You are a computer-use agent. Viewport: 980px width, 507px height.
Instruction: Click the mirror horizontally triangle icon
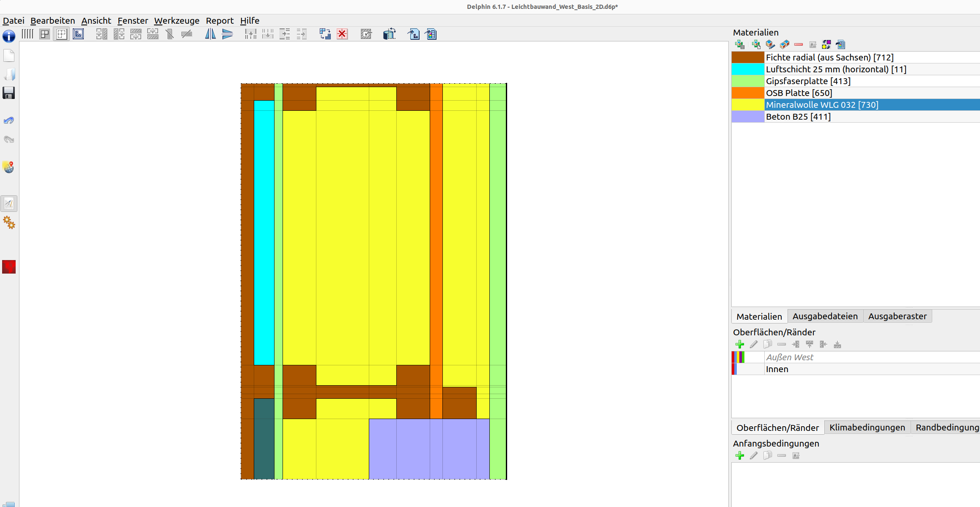tap(227, 34)
